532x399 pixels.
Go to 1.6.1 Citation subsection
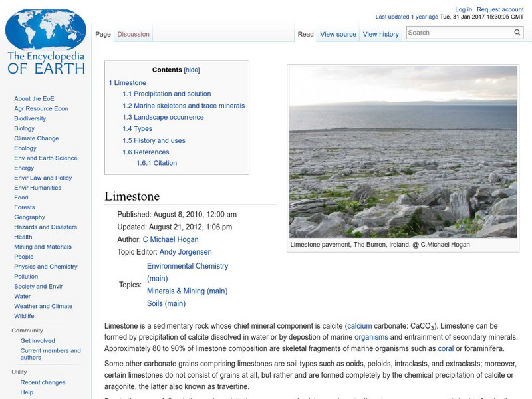pos(157,163)
